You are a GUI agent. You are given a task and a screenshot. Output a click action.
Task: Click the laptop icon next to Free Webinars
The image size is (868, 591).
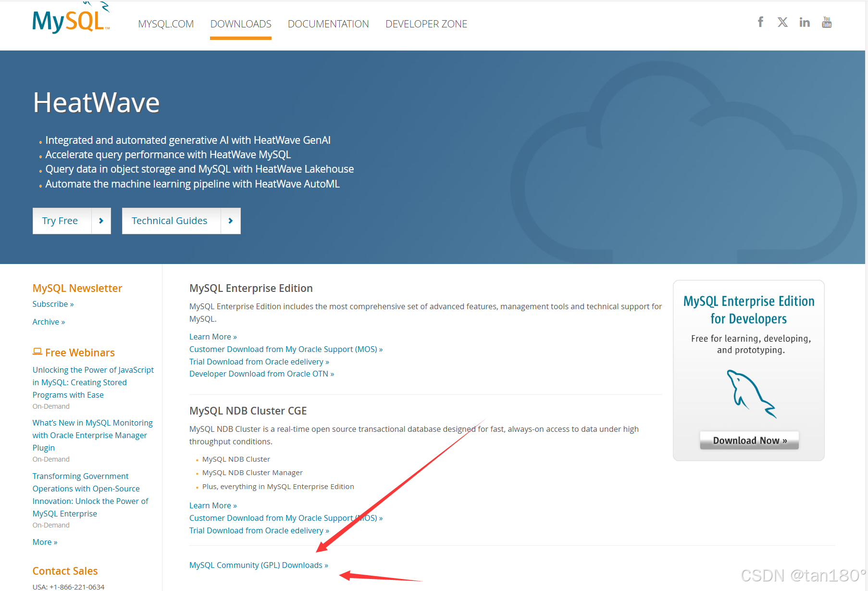coord(37,352)
